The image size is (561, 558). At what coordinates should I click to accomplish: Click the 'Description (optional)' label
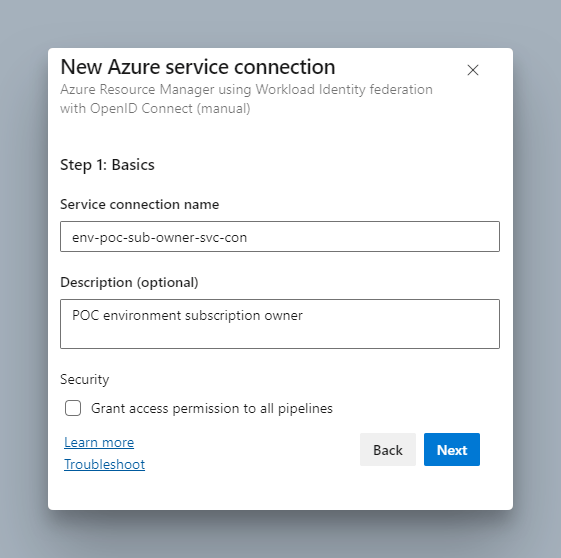[129, 283]
